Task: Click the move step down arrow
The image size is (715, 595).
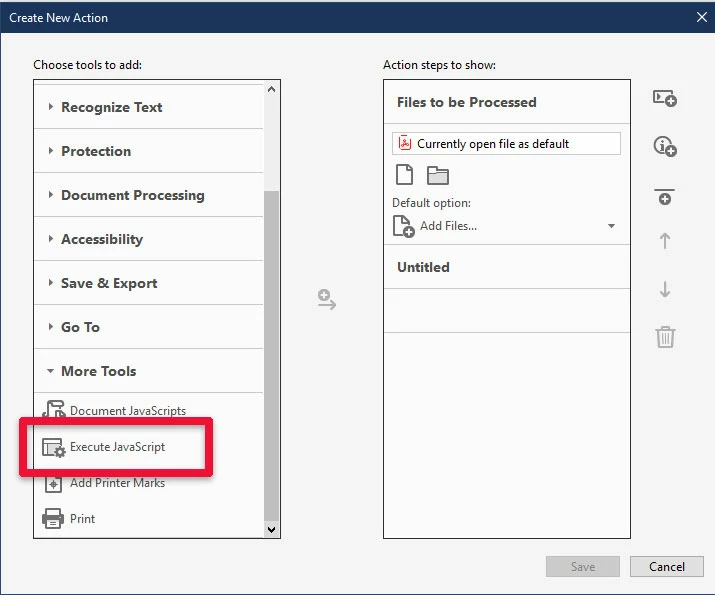Action: pyautogui.click(x=665, y=289)
